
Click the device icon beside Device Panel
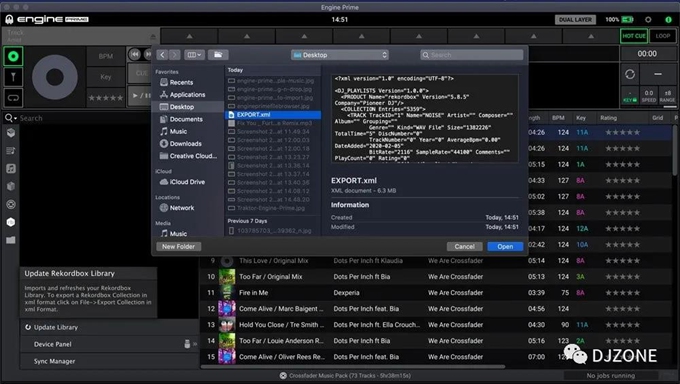(x=187, y=344)
